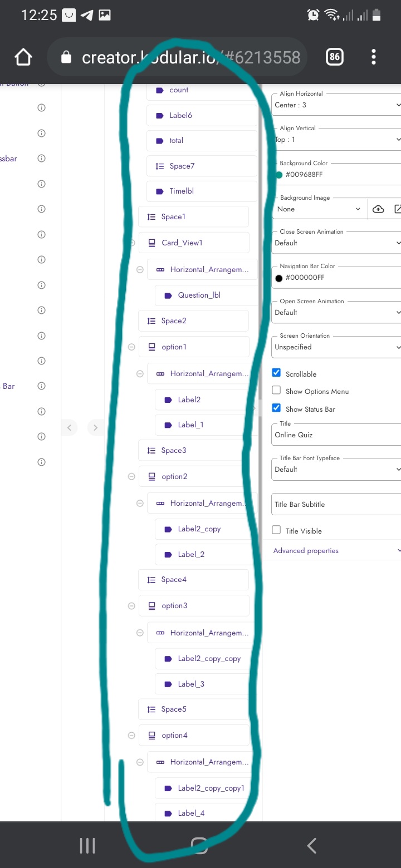Image resolution: width=401 pixels, height=868 pixels.
Task: Click the Background Color teal swatch
Action: [278, 175]
